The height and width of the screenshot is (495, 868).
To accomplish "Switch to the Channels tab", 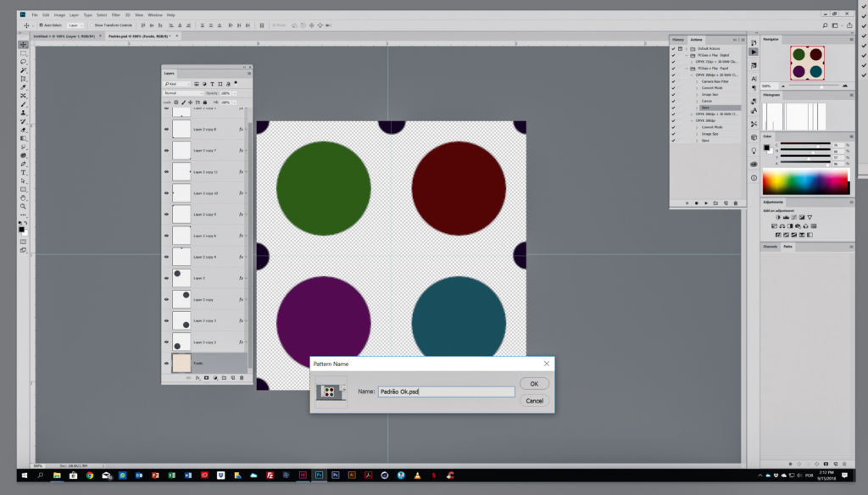I will 771,247.
